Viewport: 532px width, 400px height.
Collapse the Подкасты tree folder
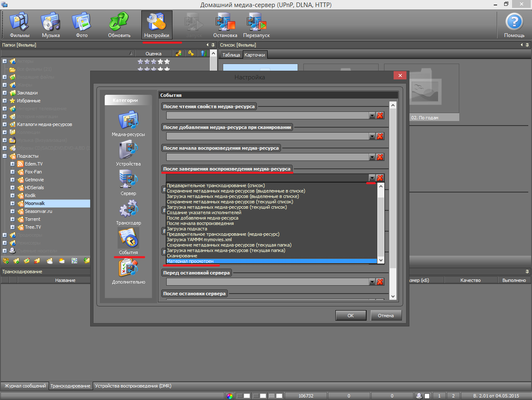pos(5,156)
